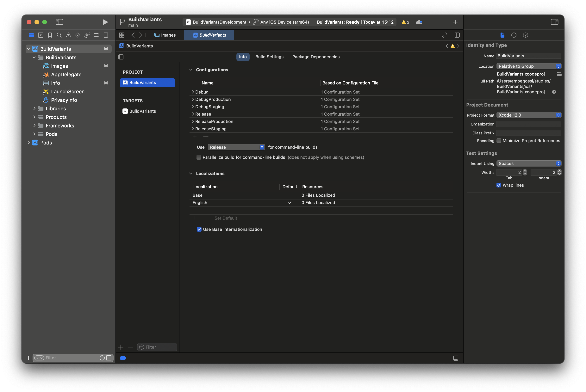This screenshot has width=586, height=392.
Task: Hide the project and targets list
Action: tap(121, 57)
